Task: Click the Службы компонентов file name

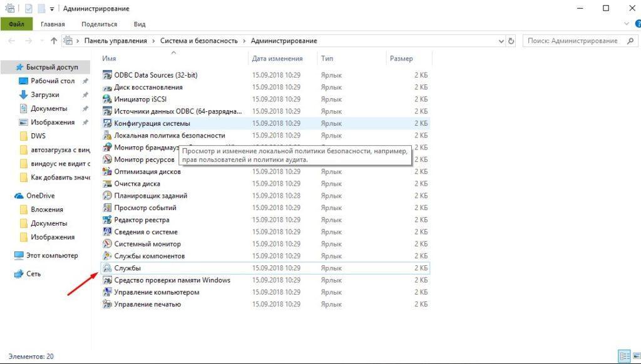Action: point(149,256)
